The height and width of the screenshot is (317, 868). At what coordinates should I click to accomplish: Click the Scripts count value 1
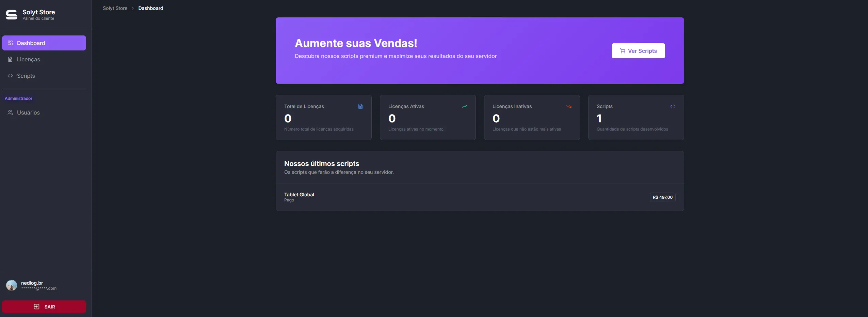click(599, 118)
